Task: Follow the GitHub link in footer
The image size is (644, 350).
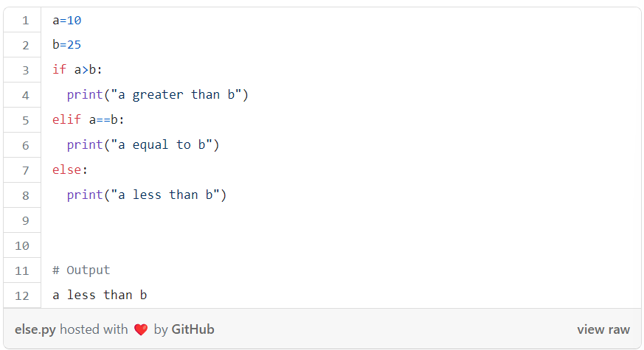Action: 193,329
